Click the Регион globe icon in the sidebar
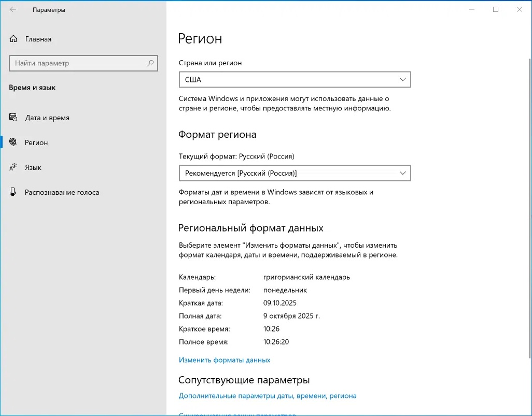 (x=13, y=142)
